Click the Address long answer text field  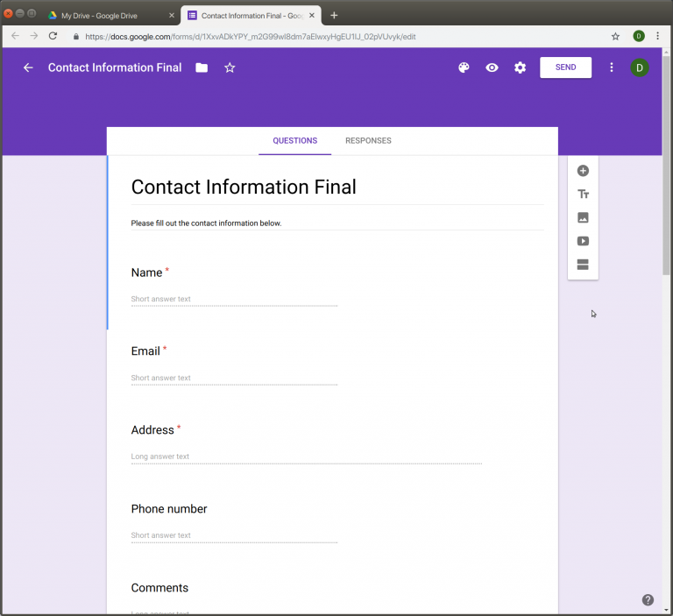pos(307,457)
